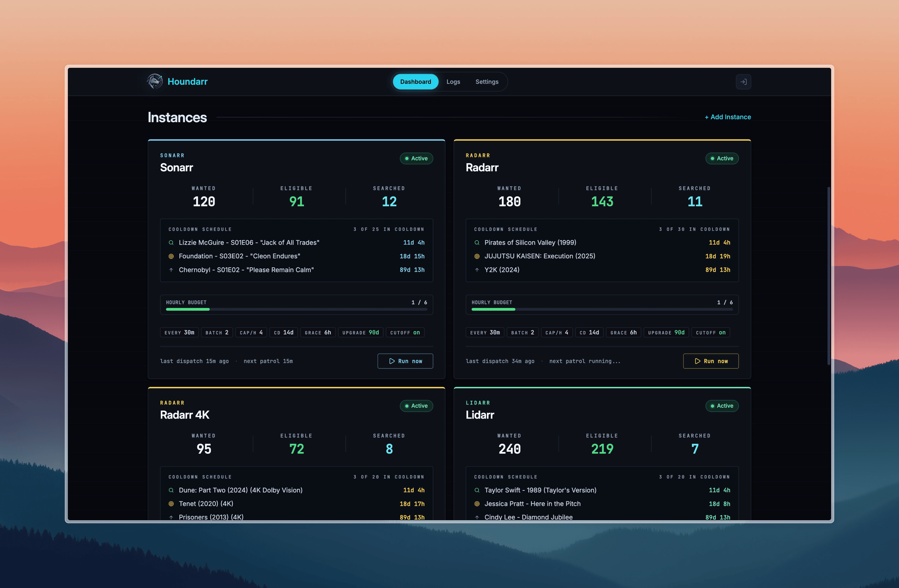Click Sonarr ELIGIBLE value 91
The image size is (899, 588).
[x=296, y=202]
